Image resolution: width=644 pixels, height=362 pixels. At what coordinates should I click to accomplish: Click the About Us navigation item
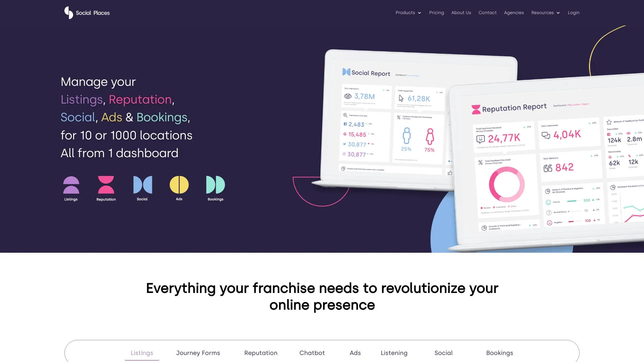[x=461, y=12]
